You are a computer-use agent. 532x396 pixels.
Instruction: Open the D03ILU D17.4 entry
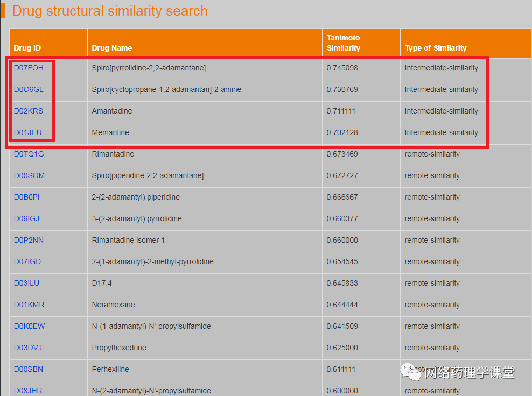26,283
